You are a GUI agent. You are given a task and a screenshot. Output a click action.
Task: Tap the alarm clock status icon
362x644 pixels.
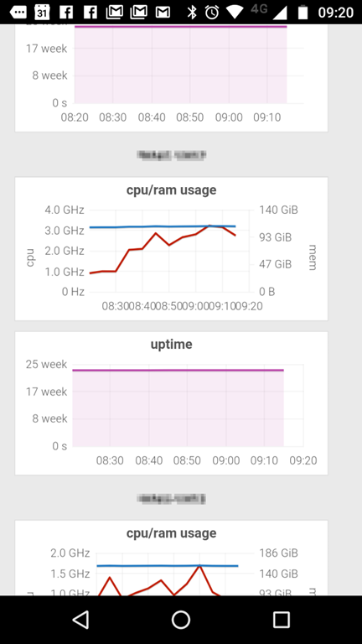click(x=212, y=13)
